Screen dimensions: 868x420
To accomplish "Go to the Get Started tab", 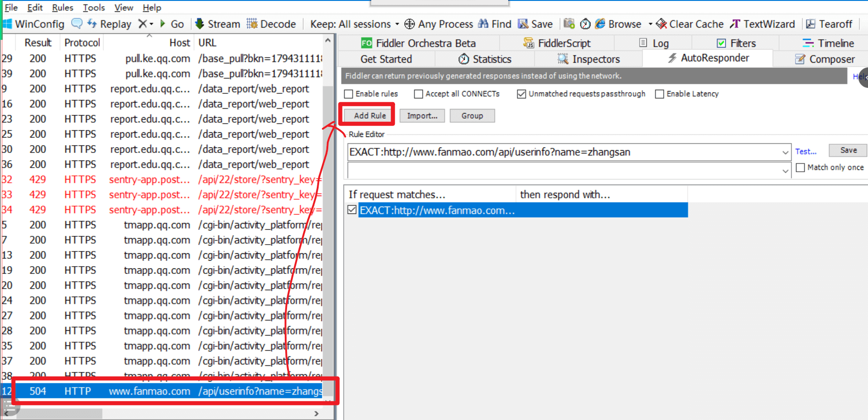I will pos(386,59).
